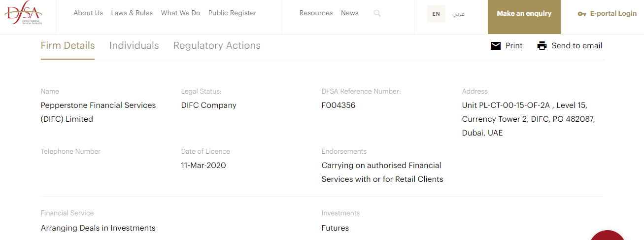Select the Firm Details tab
The image size is (644, 240).
[x=68, y=46]
